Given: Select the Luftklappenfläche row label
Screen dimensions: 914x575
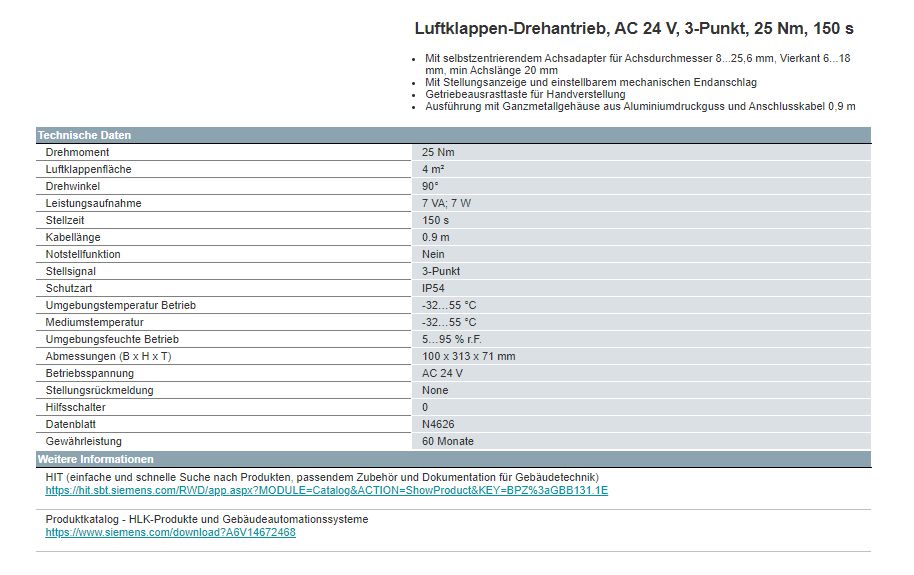Looking at the screenshot, I should [89, 169].
